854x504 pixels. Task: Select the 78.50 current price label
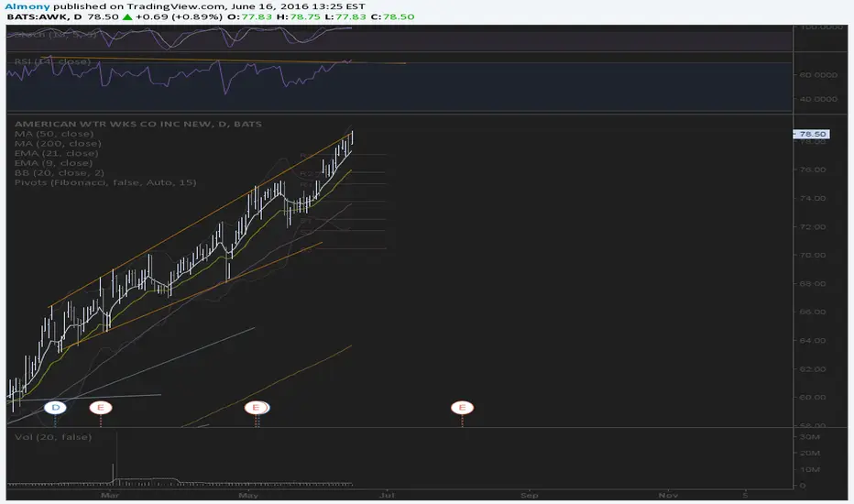pos(812,134)
